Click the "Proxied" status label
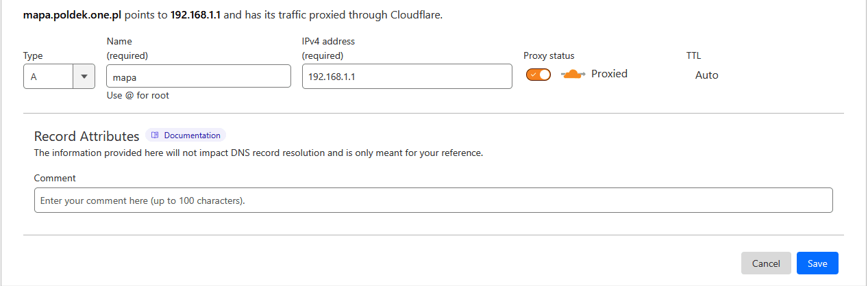This screenshot has height=286, width=868. pos(609,74)
